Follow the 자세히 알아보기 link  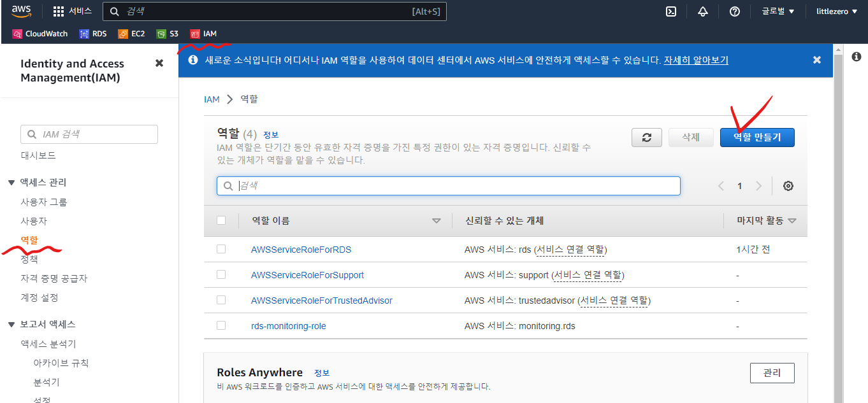pos(696,60)
